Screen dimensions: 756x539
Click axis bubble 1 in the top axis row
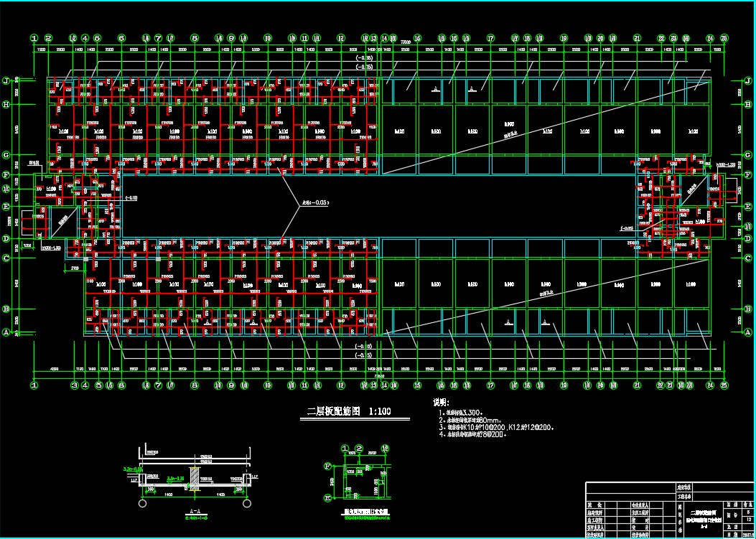34,38
